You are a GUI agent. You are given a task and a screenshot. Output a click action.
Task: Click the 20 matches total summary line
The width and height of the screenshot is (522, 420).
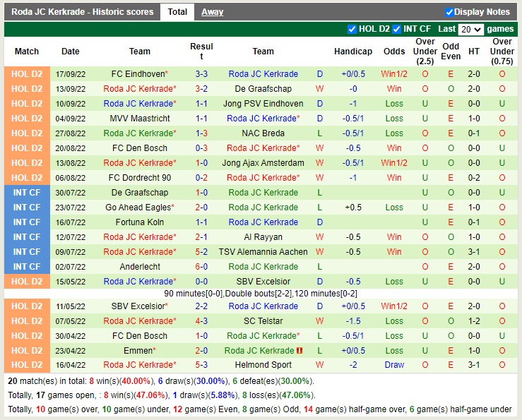[x=161, y=380]
